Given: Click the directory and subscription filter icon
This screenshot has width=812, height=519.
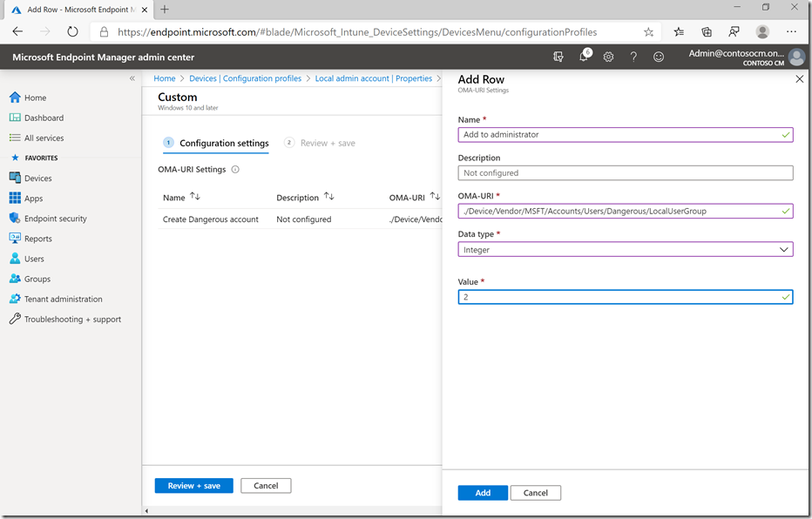Looking at the screenshot, I should coord(558,57).
